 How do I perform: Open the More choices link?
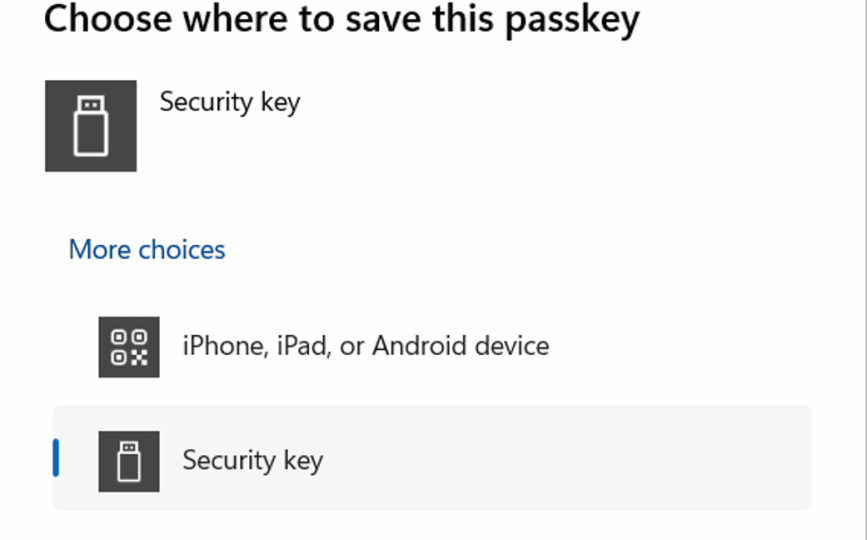coord(147,249)
